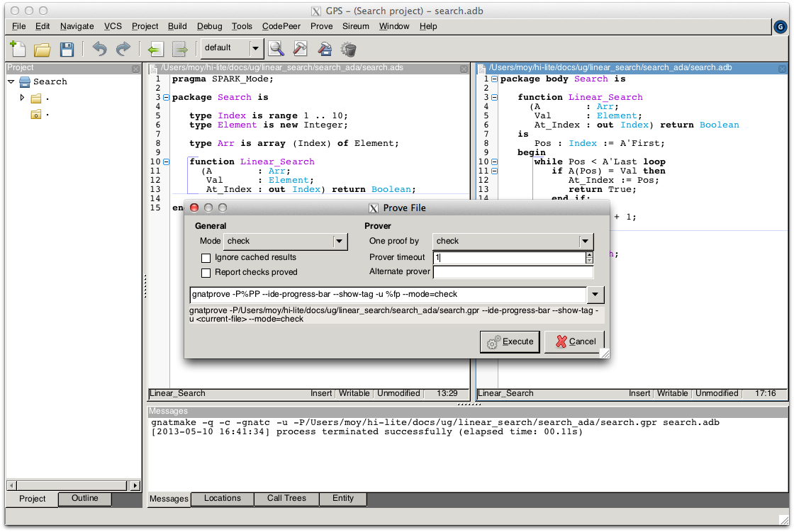This screenshot has height=532, width=794.
Task: Enable Ignore cached results checkbox
Action: 206,258
